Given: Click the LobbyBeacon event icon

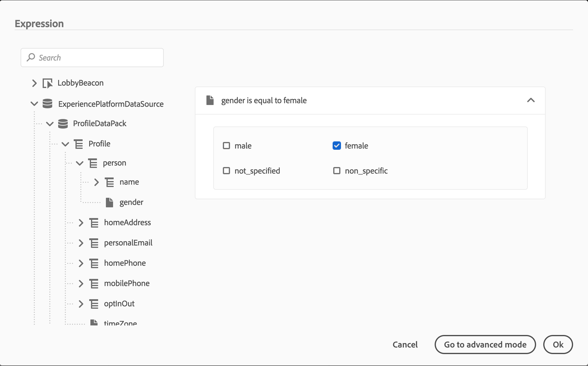Looking at the screenshot, I should coord(47,83).
